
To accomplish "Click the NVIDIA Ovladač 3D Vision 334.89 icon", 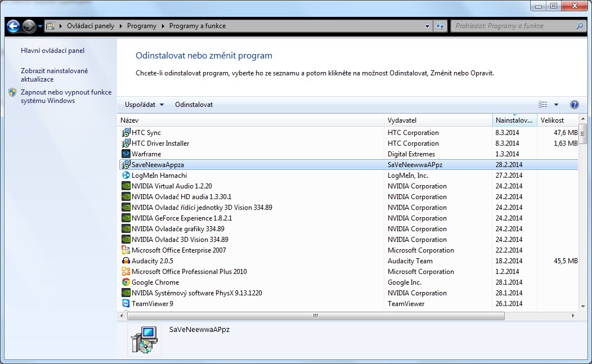I will click(125, 240).
